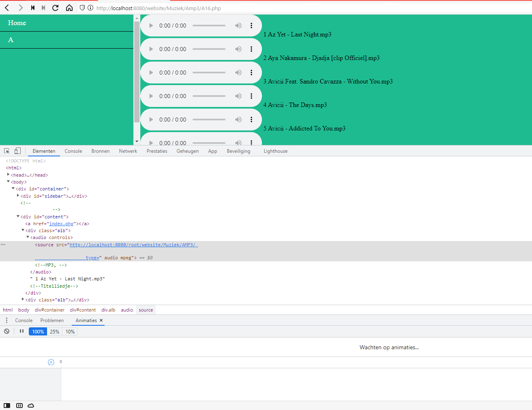Switch to the upper Console tab
The image size is (532, 410).
coord(73,151)
